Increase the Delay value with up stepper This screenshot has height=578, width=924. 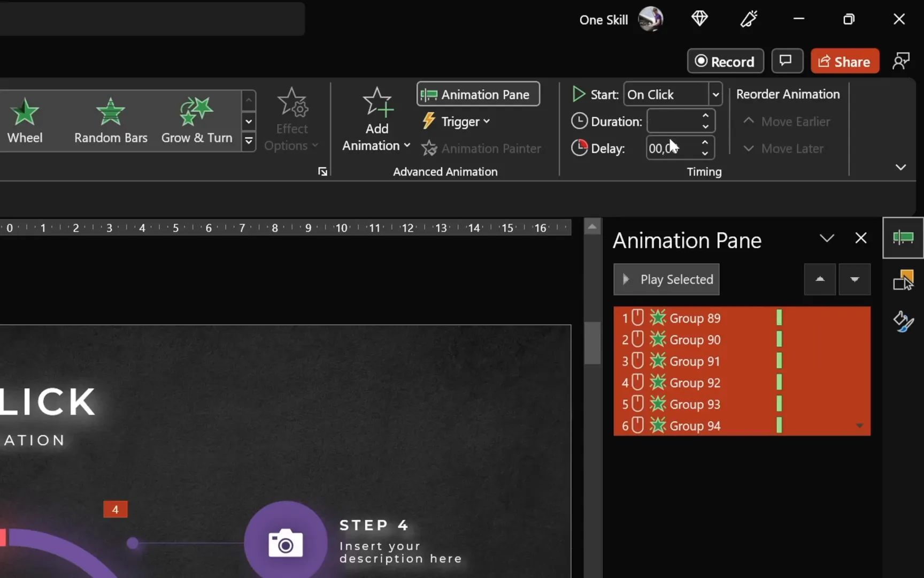pos(705,142)
